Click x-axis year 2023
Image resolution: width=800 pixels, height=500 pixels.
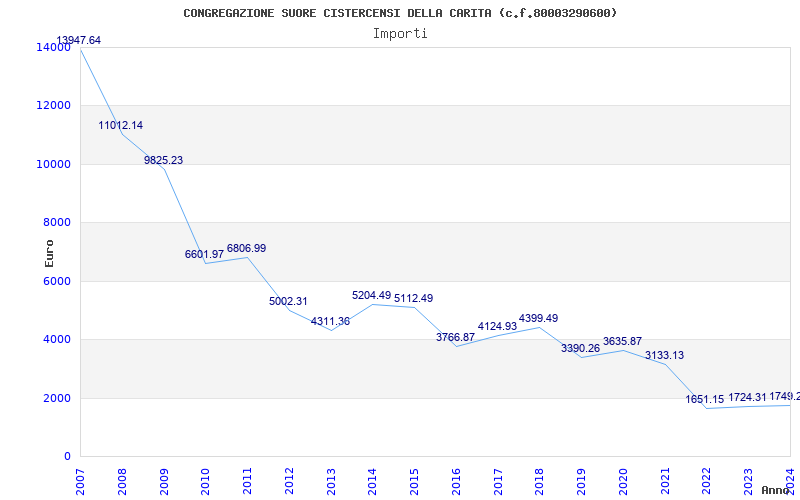pyautogui.click(x=748, y=482)
